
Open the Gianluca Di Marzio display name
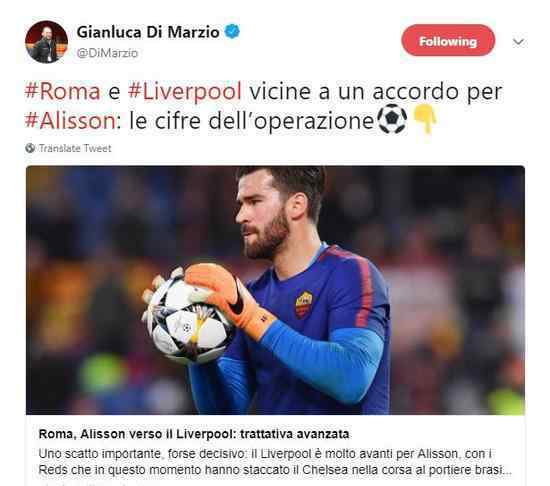(148, 32)
